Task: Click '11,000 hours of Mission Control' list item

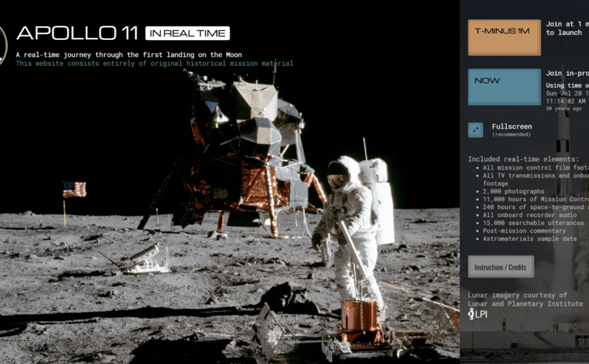Action: coord(536,199)
